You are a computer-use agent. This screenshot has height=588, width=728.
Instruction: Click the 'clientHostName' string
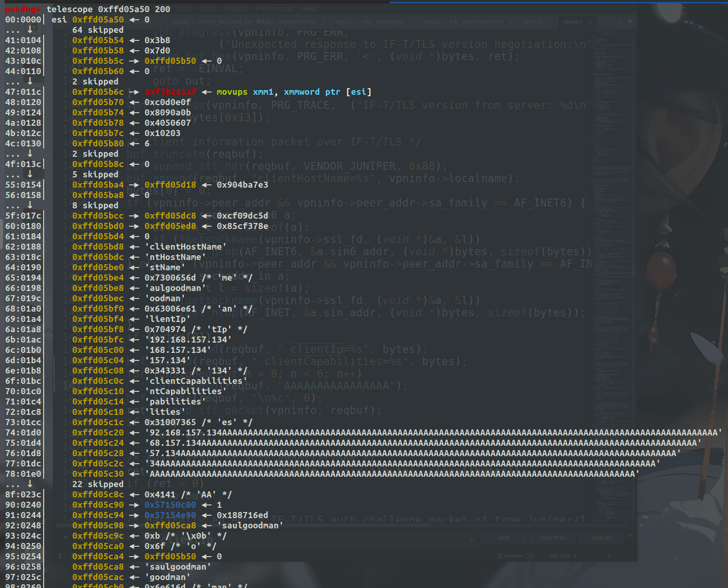pos(186,247)
